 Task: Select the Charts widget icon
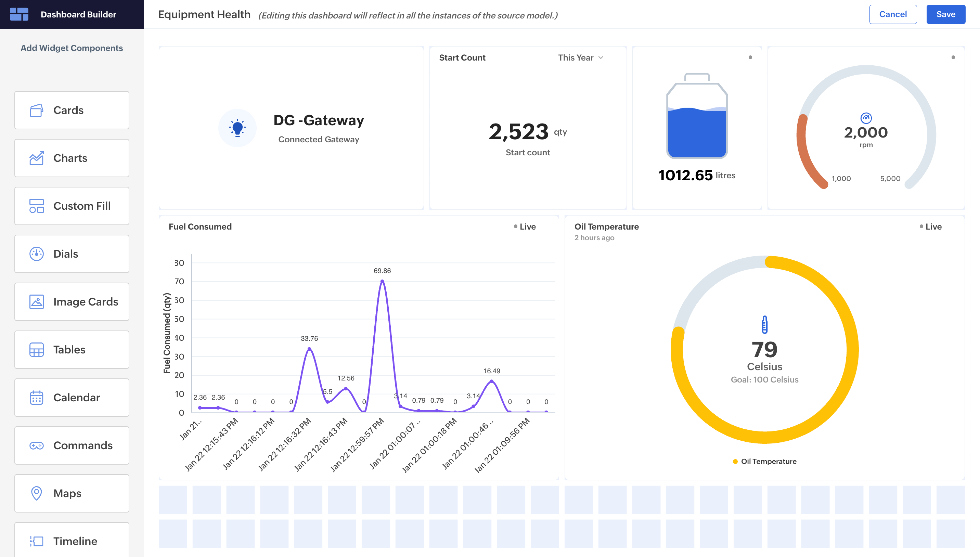click(x=37, y=158)
